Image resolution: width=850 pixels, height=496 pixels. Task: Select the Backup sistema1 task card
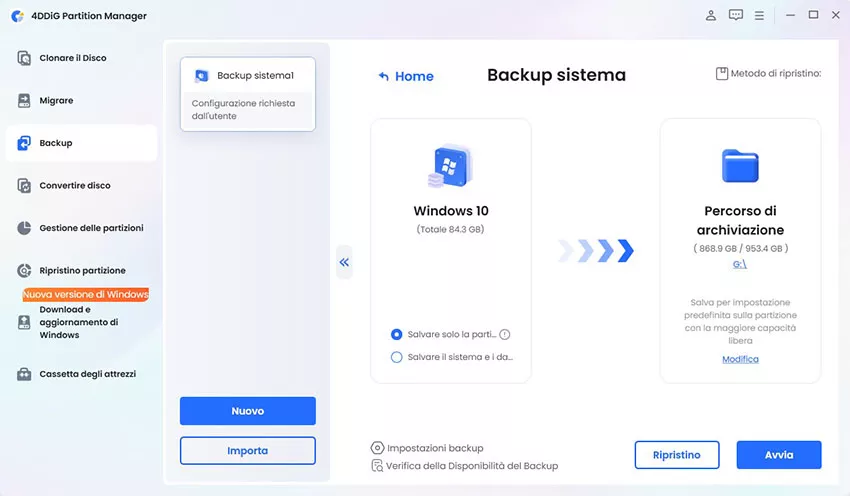click(248, 94)
